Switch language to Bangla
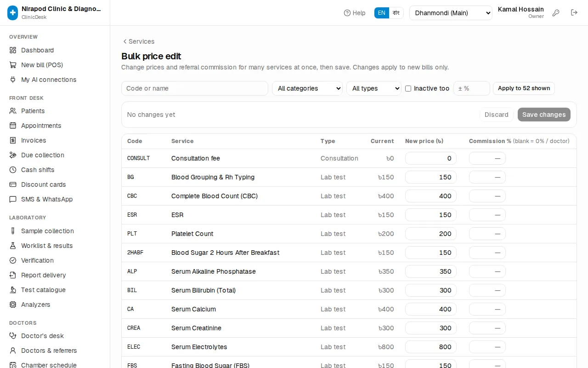Viewport: 588px width, 368px height. pyautogui.click(x=396, y=13)
